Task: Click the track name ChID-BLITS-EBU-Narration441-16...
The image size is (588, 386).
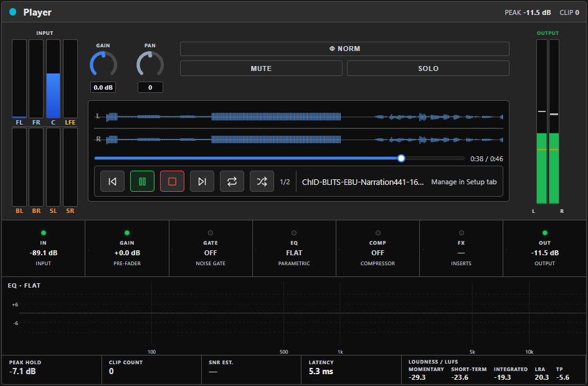Action: pyautogui.click(x=363, y=182)
